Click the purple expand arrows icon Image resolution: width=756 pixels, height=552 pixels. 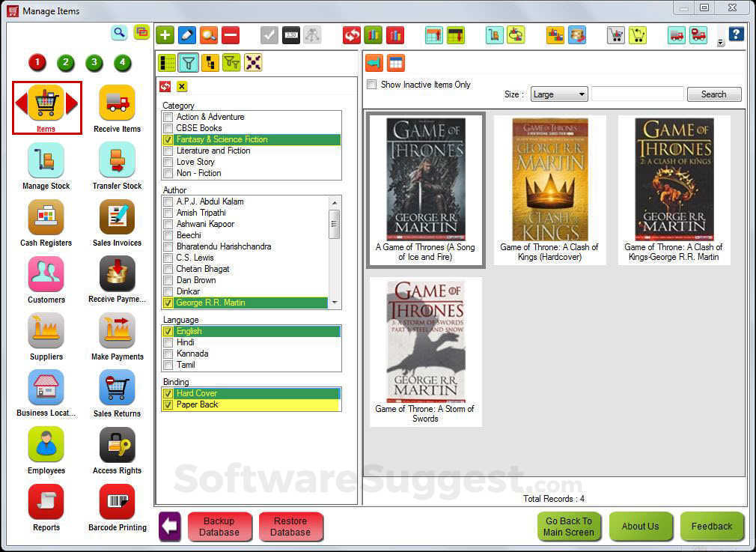pos(253,63)
